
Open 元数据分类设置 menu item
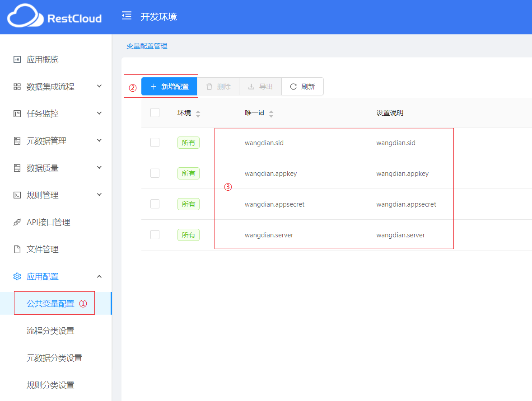tap(54, 358)
